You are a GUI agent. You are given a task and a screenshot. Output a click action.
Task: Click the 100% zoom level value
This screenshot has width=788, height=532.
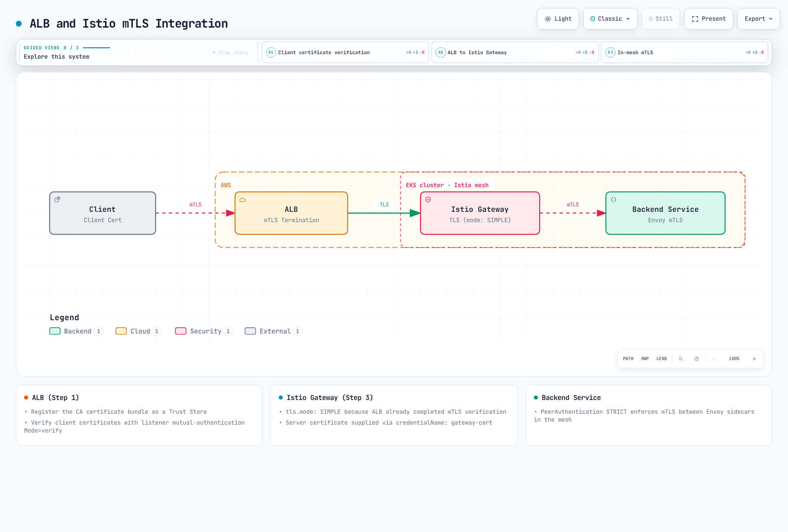[734, 359]
